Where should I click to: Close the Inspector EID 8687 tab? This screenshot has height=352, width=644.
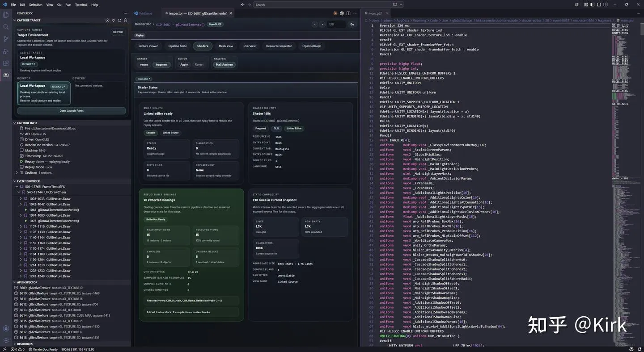[x=232, y=13]
